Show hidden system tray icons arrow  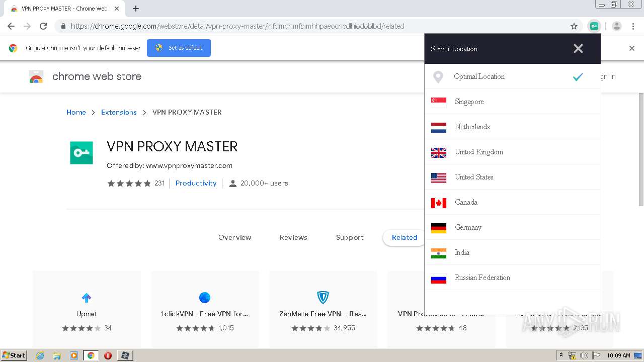point(561,355)
